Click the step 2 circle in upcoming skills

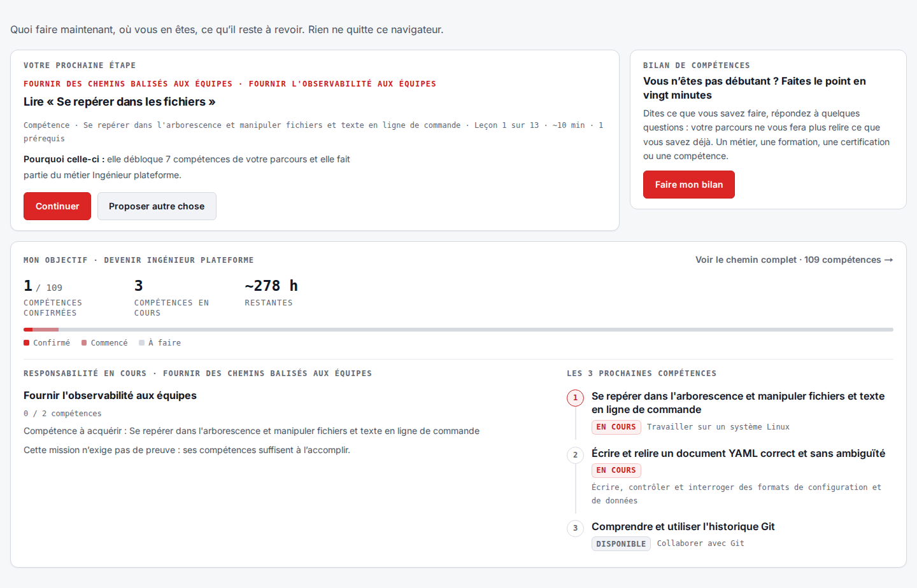575,455
